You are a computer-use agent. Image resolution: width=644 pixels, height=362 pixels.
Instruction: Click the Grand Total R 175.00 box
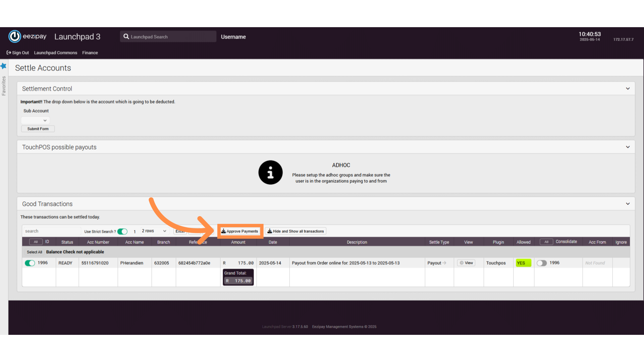tap(238, 277)
